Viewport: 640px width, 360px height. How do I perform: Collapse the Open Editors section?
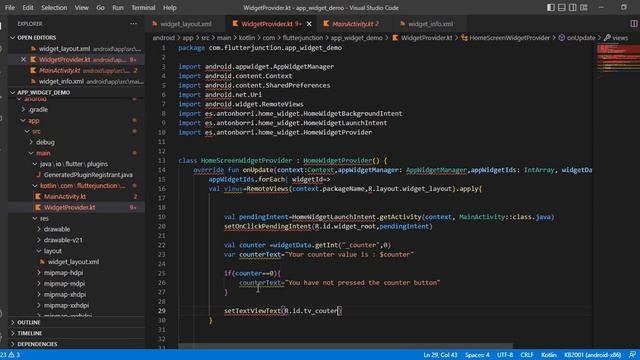pos(77,38)
